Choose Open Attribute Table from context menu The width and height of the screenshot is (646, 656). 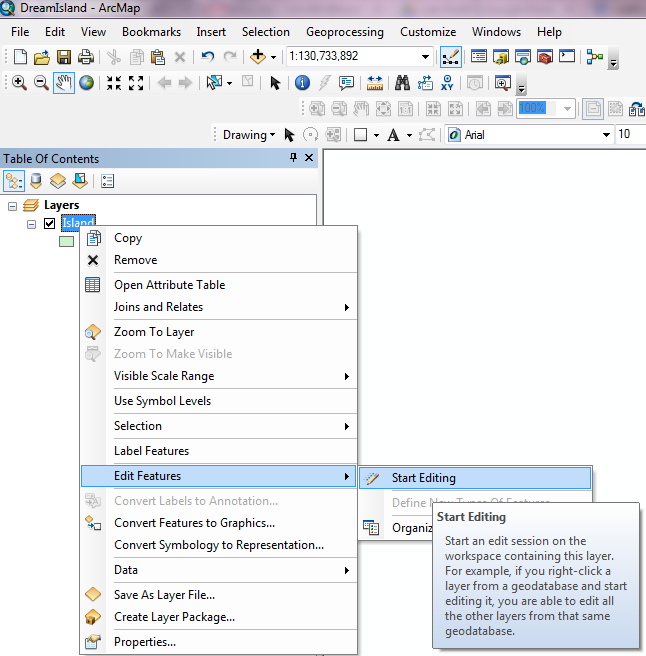[x=219, y=285]
